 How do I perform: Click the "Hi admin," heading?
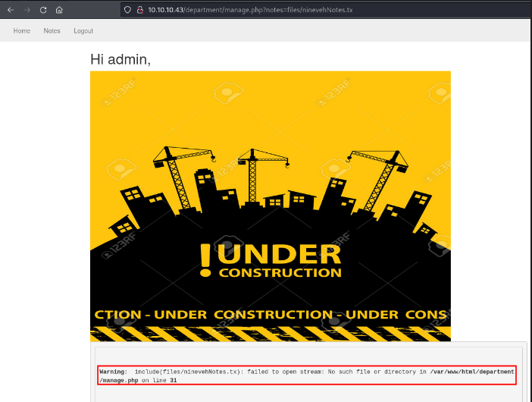click(120, 59)
